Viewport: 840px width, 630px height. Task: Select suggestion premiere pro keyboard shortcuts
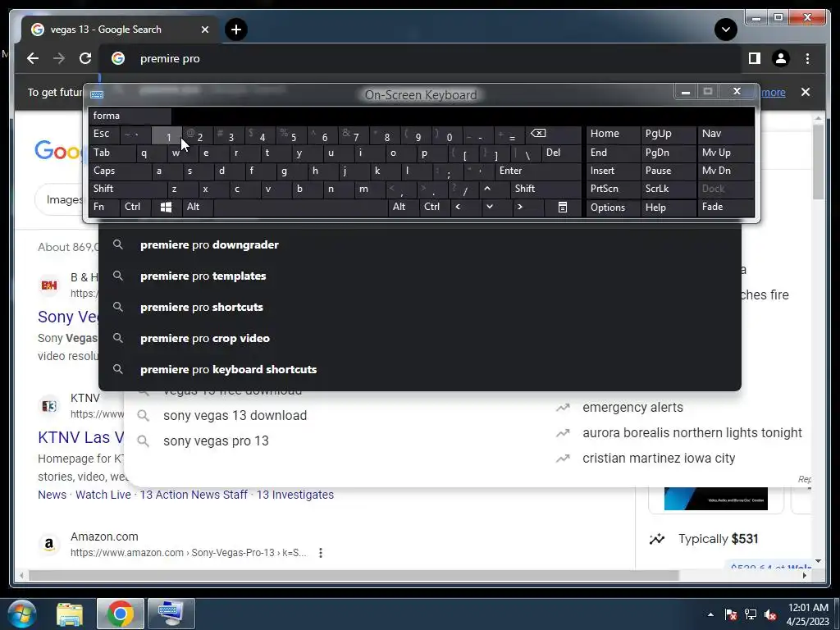click(420, 369)
